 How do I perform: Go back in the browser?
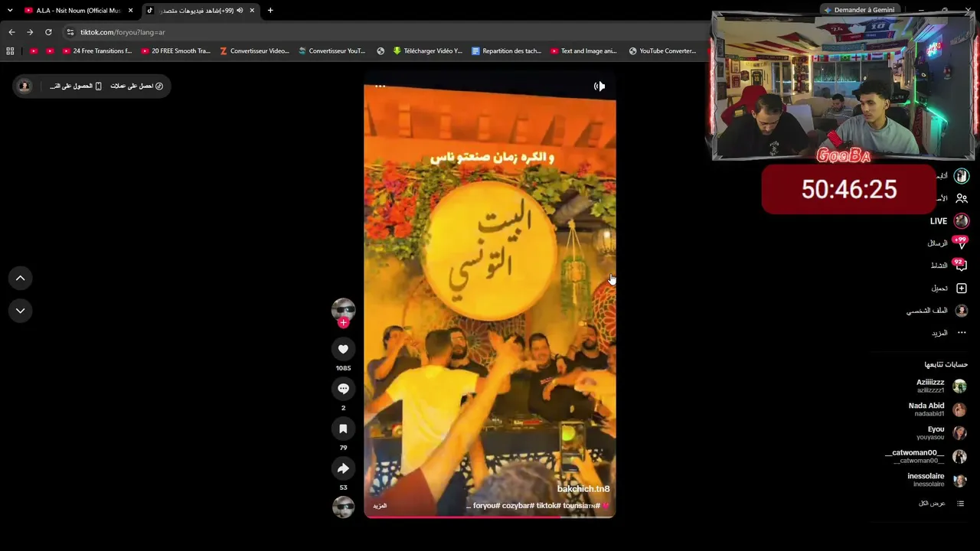(11, 32)
